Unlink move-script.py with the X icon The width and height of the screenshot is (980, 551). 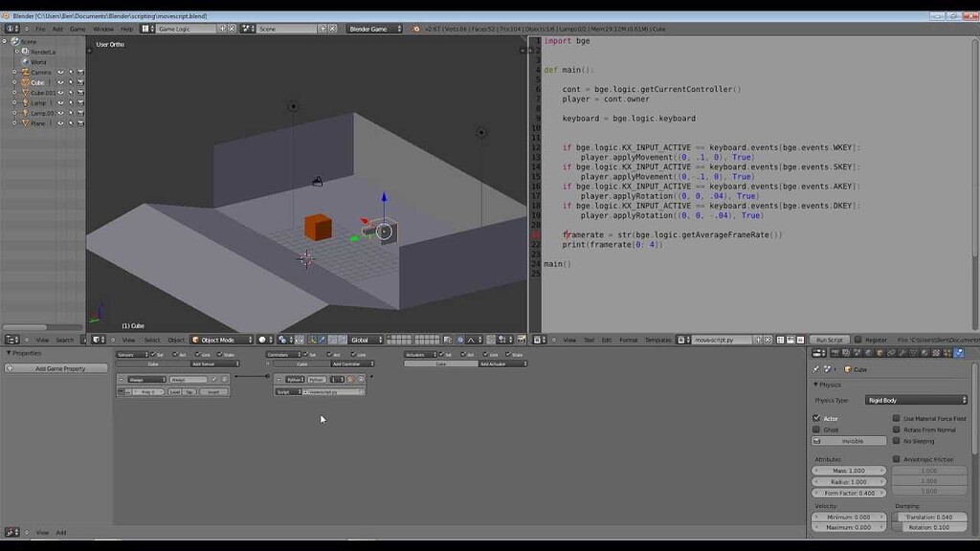[768, 340]
